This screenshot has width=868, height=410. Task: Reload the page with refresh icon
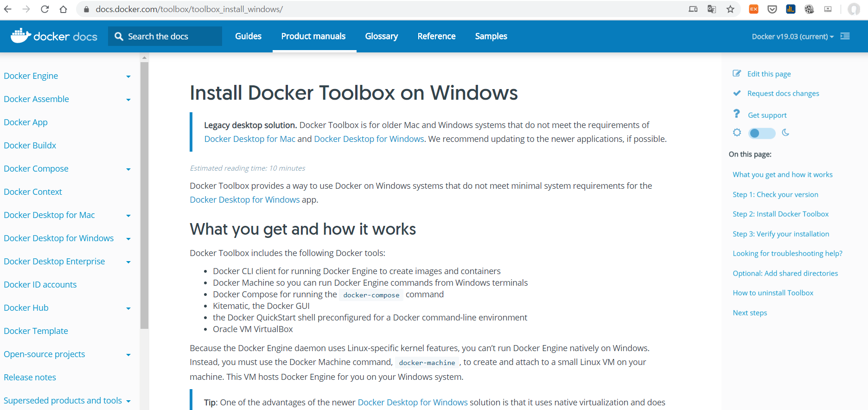coord(45,9)
